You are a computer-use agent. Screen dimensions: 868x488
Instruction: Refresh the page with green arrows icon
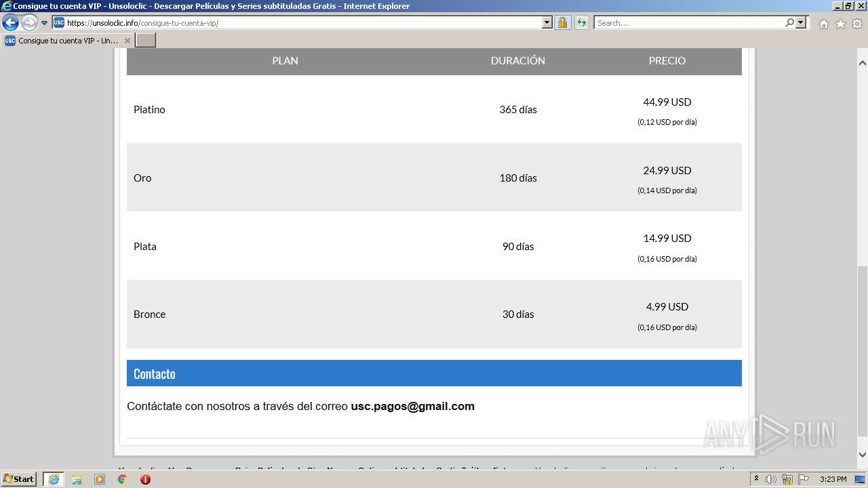[x=582, y=22]
